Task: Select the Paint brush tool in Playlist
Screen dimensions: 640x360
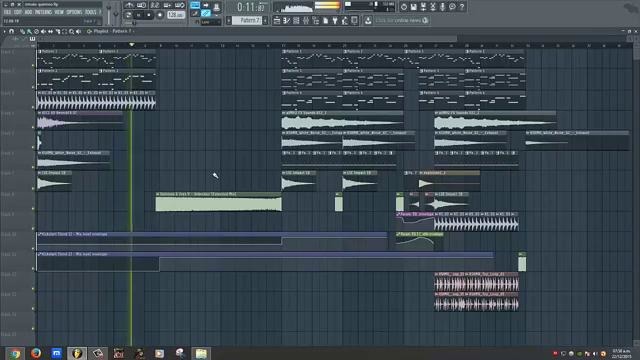Action: [x=29, y=31]
